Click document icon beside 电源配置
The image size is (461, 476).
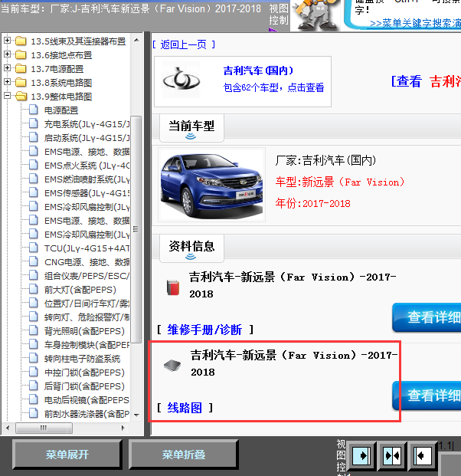click(34, 110)
